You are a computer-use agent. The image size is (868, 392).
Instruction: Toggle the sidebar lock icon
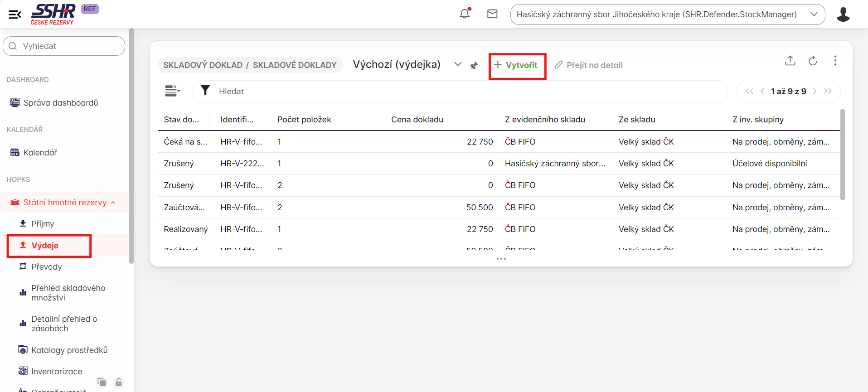click(119, 382)
